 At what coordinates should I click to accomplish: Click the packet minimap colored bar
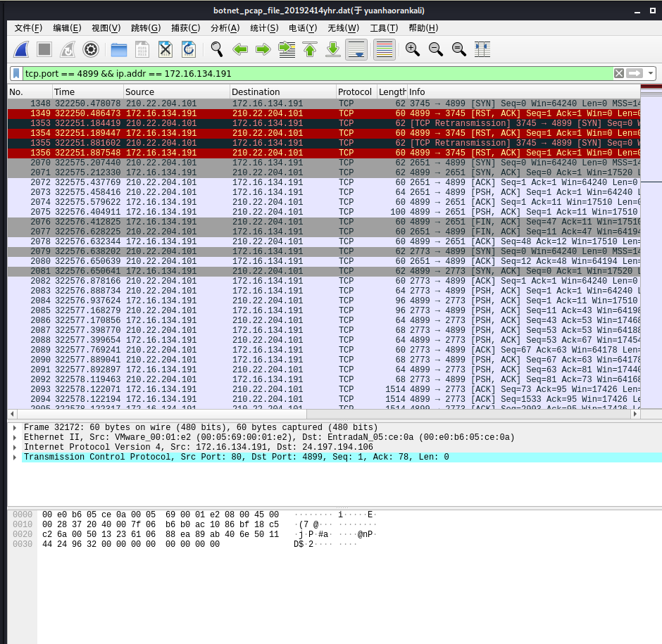[x=651, y=246]
